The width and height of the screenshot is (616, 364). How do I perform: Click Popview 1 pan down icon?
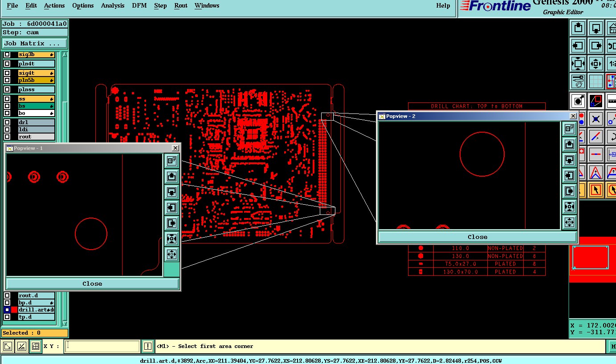click(171, 192)
